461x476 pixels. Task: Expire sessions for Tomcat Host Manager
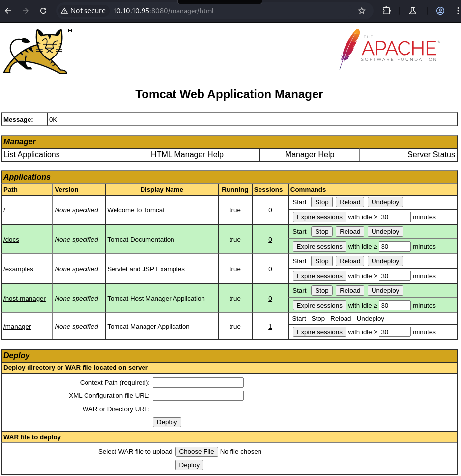(x=319, y=305)
